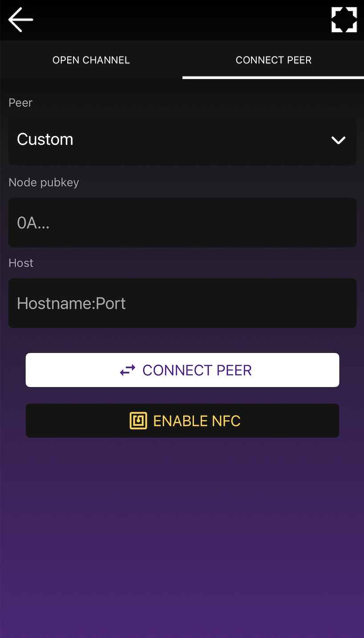Tap the yellow NFC chip icon
Viewport: 364px width, 638px height.
[x=138, y=421]
